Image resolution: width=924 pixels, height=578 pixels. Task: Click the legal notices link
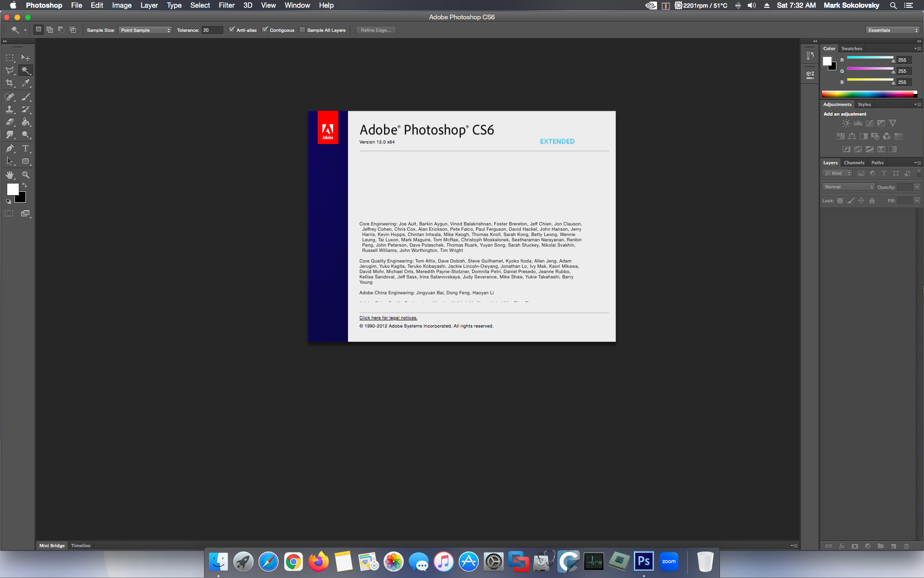[388, 318]
